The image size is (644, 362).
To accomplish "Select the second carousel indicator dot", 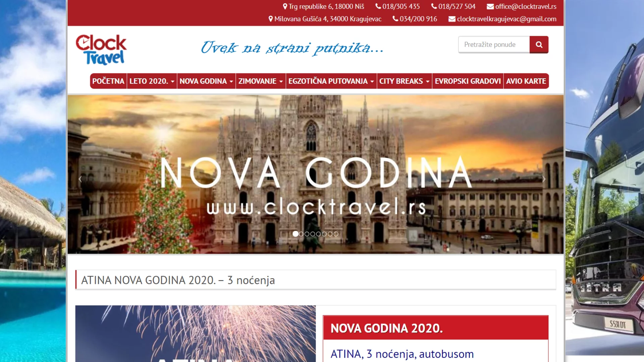I will coord(301,234).
